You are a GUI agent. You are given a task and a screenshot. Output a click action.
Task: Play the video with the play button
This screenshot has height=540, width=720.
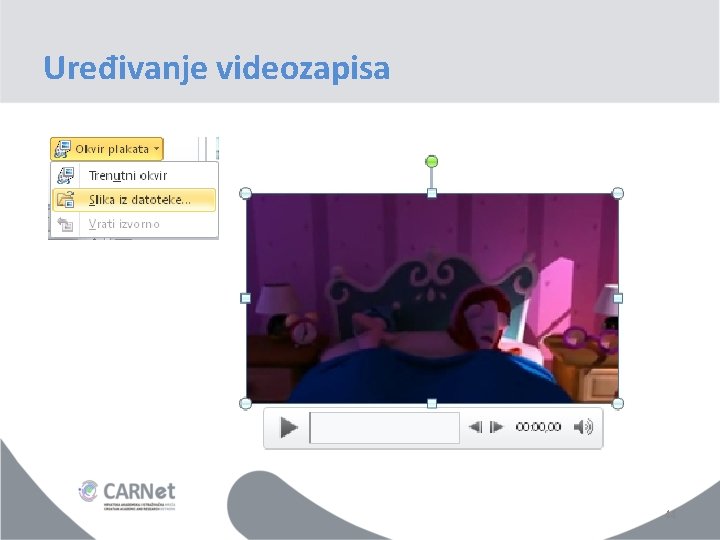pyautogui.click(x=288, y=428)
